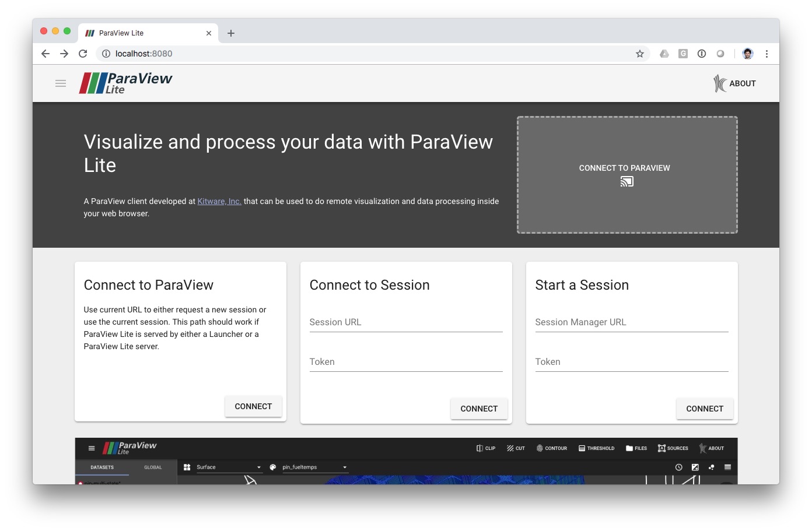Click the Kitware logo beside ABOUT
The width and height of the screenshot is (812, 531).
pyautogui.click(x=720, y=83)
